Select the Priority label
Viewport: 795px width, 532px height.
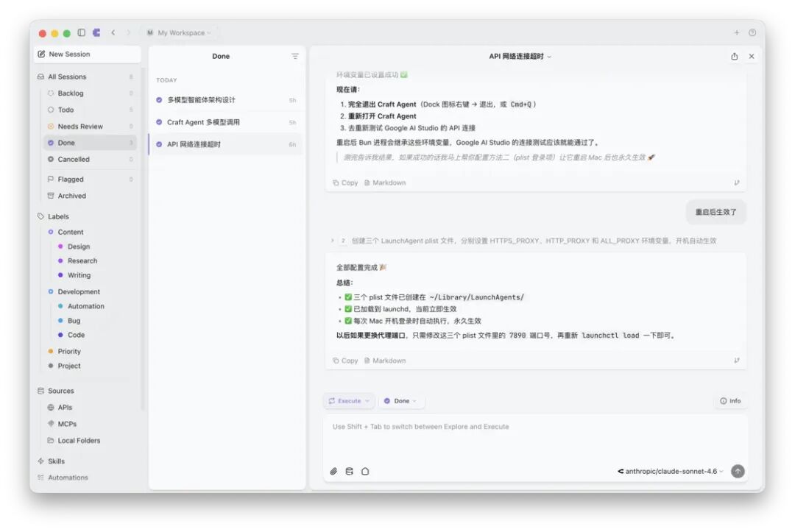click(90, 351)
